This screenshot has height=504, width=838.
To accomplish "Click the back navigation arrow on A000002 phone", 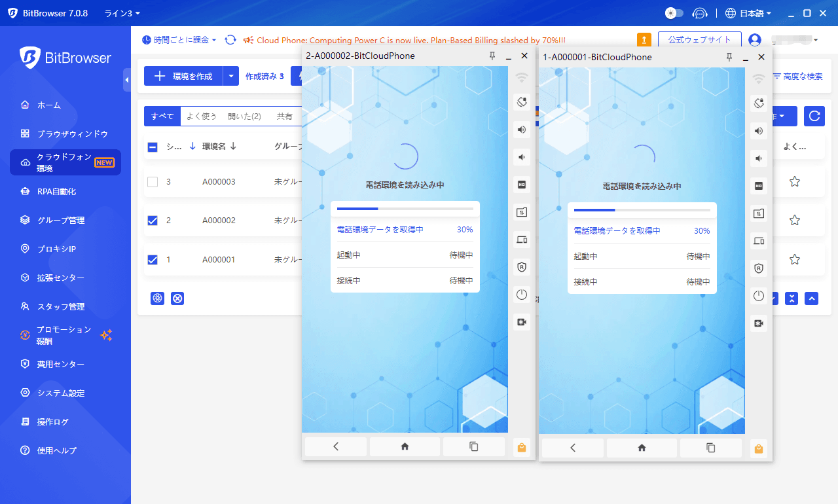I will click(335, 446).
